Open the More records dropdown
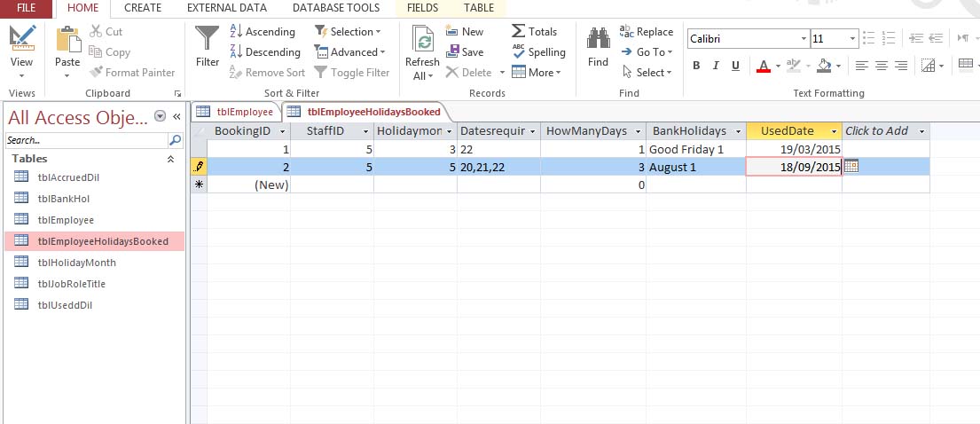980x424 pixels. [x=537, y=73]
